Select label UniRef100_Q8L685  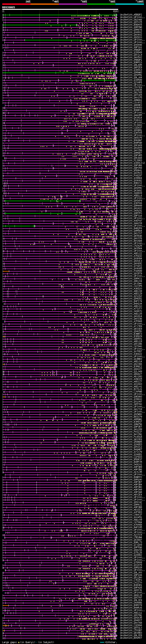click(x=131, y=65)
